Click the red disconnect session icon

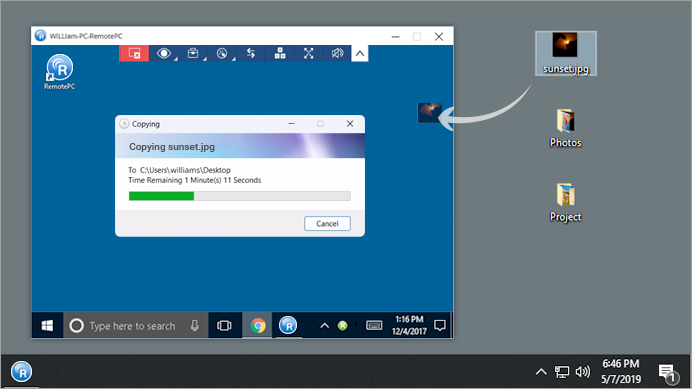pyautogui.click(x=134, y=54)
